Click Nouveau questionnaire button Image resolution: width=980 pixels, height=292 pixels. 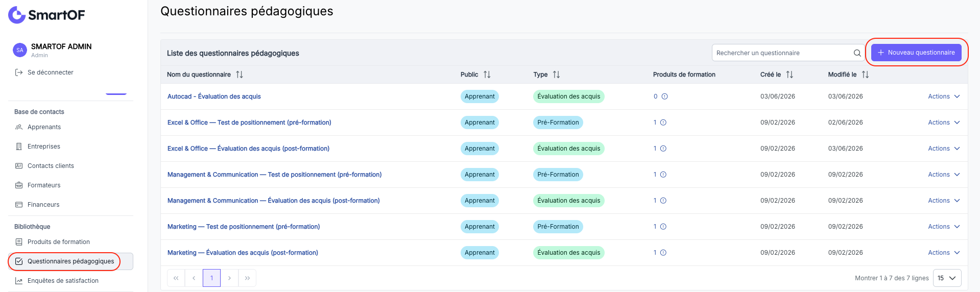click(x=916, y=53)
